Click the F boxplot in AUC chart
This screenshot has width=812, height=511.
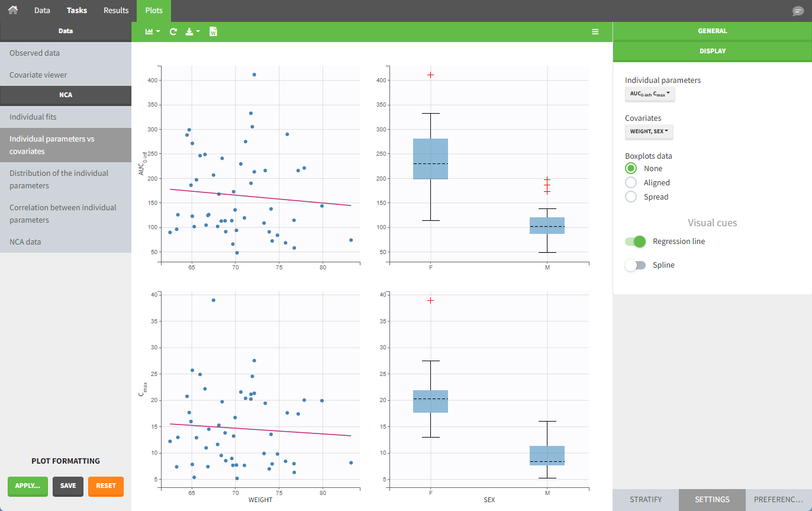coord(430,159)
